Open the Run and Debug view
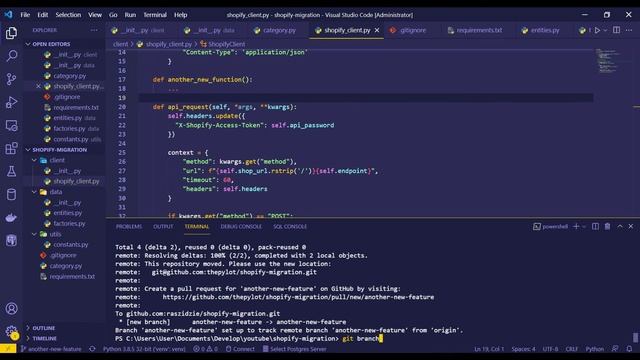This screenshot has height=360, width=640. [x=11, y=102]
